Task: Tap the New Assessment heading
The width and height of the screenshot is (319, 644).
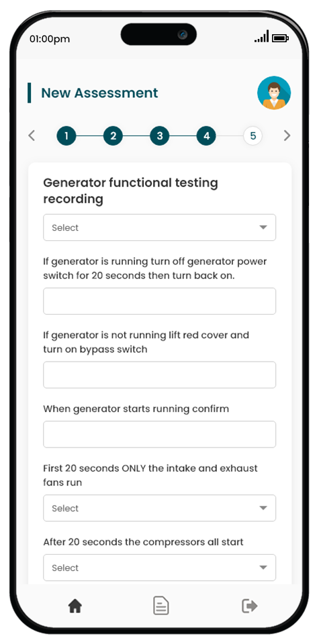Action: click(99, 93)
